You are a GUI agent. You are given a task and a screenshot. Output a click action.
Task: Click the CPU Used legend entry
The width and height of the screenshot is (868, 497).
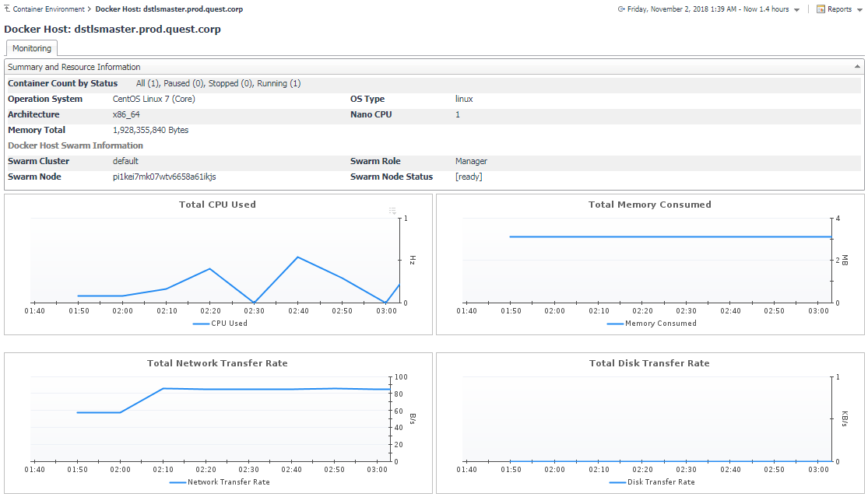(x=220, y=324)
